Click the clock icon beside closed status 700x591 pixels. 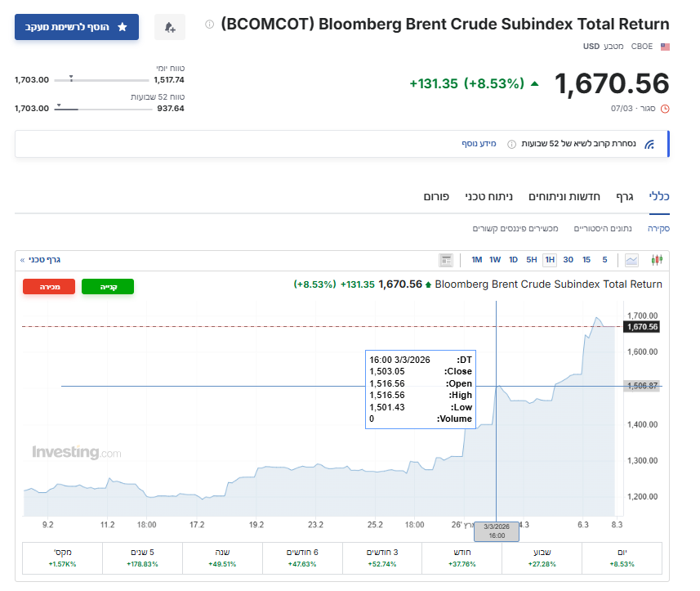coord(665,109)
